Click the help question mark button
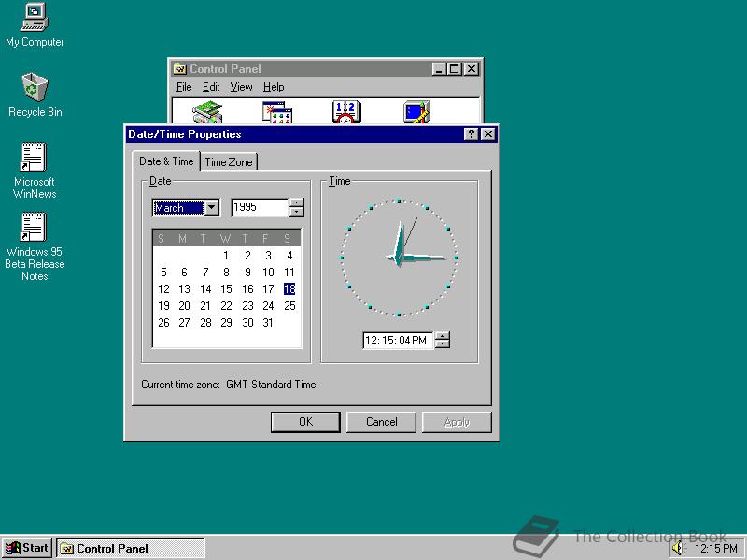 click(471, 134)
